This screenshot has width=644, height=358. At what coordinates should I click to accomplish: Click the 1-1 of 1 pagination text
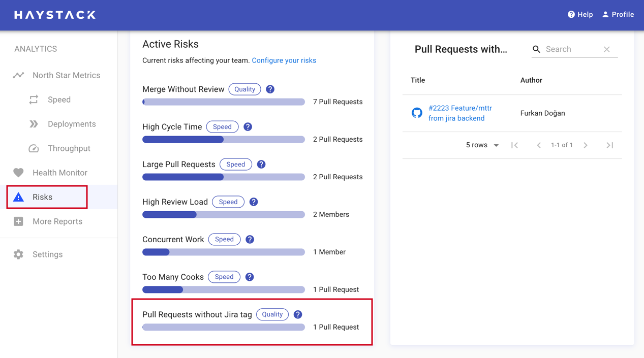coord(562,145)
